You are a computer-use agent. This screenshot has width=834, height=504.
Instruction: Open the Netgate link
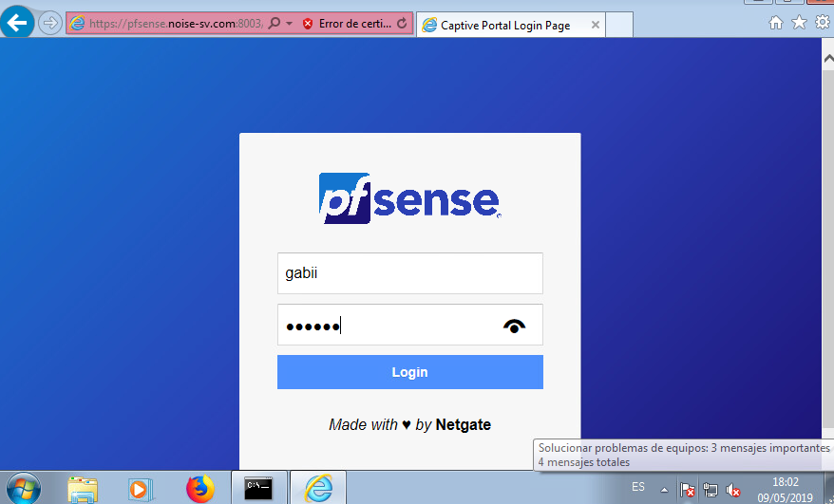463,425
